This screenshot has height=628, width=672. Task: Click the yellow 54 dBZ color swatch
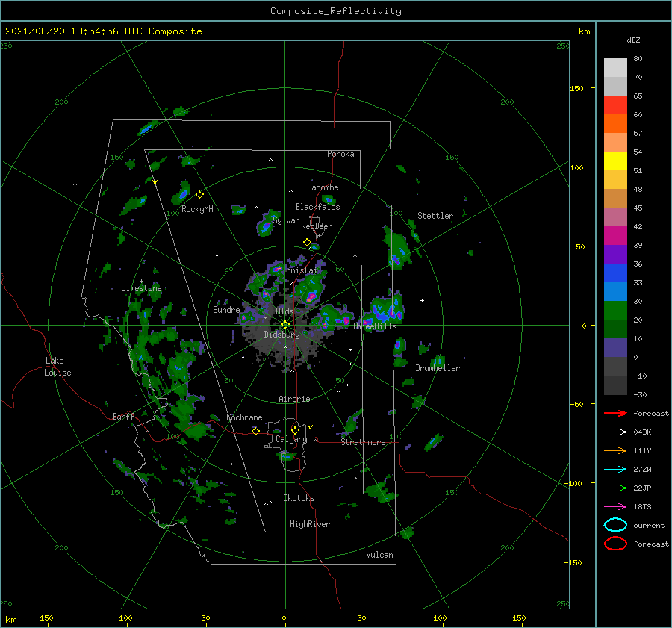(615, 161)
